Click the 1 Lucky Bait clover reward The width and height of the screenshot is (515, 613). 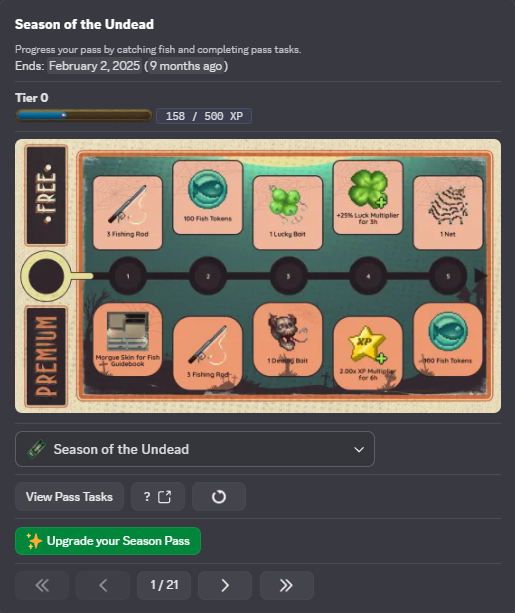point(288,212)
